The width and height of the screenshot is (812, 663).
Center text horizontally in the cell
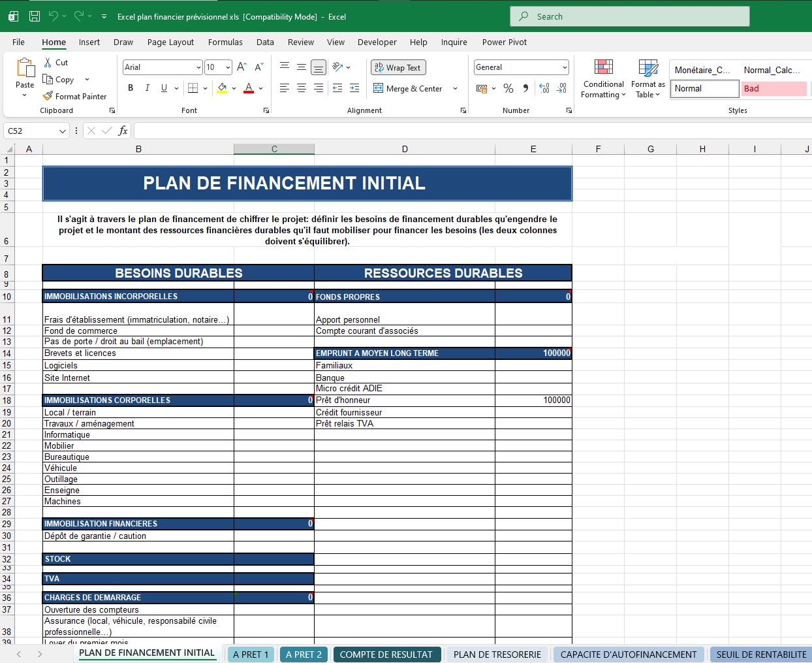(x=302, y=88)
